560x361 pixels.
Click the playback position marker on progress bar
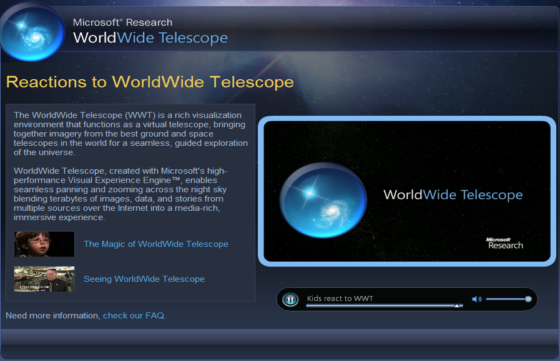click(456, 306)
